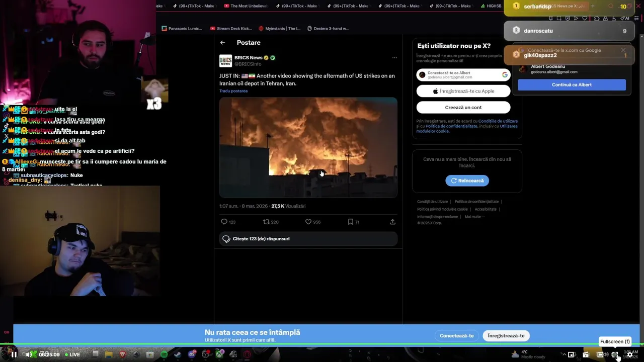Click the BRICS News account name

click(x=248, y=58)
